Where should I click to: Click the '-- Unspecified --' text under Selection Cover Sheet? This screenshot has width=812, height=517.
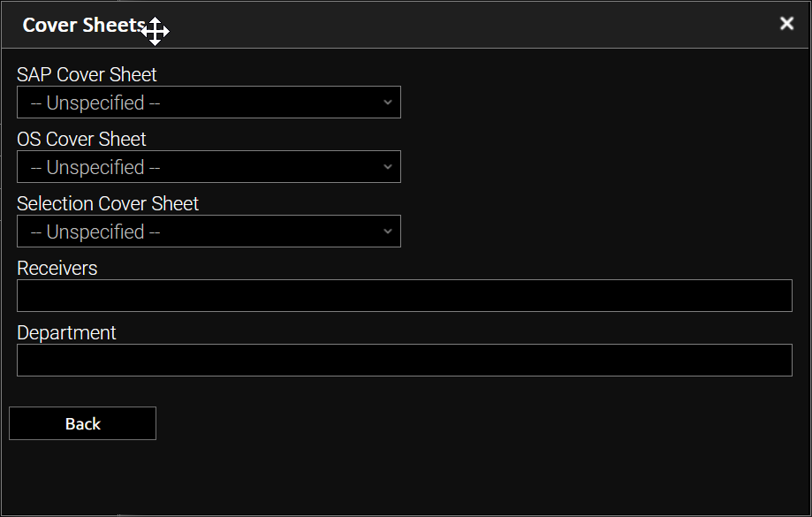[x=95, y=232]
